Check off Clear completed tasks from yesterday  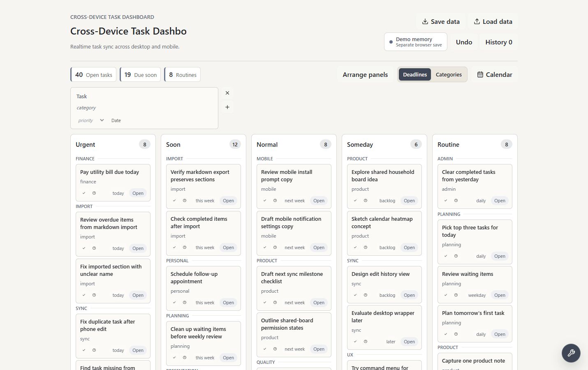(446, 201)
